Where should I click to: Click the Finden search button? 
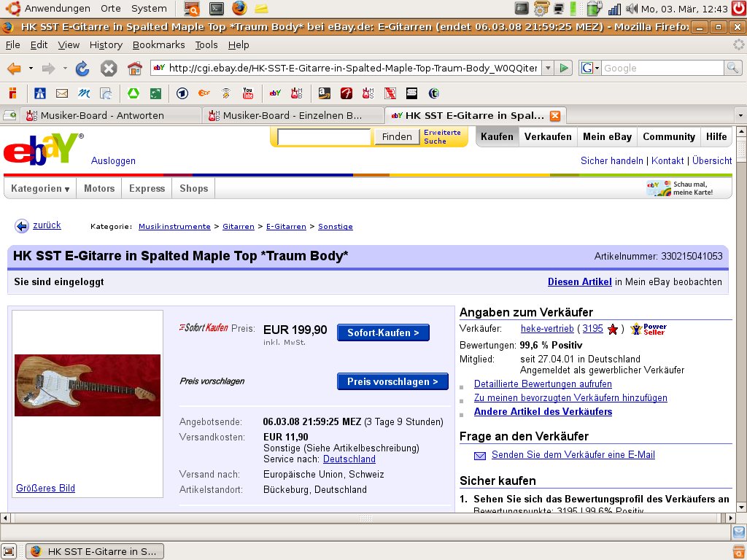(x=396, y=136)
